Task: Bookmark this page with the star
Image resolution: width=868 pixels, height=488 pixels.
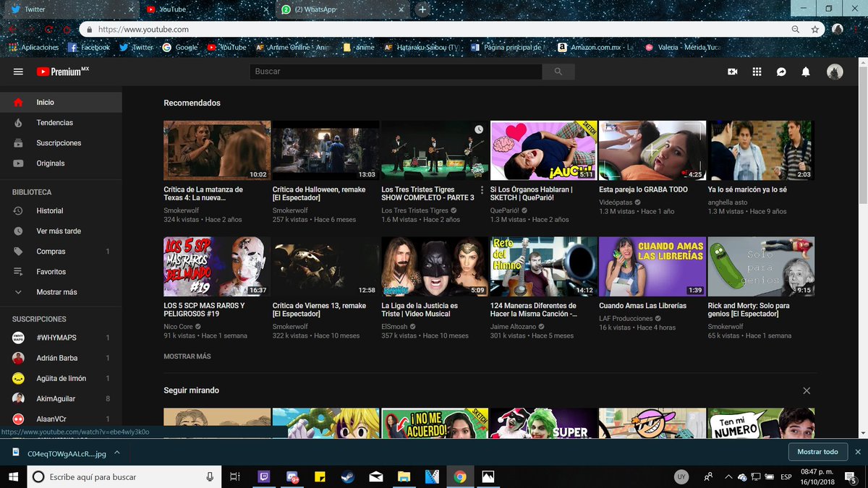Action: point(815,30)
